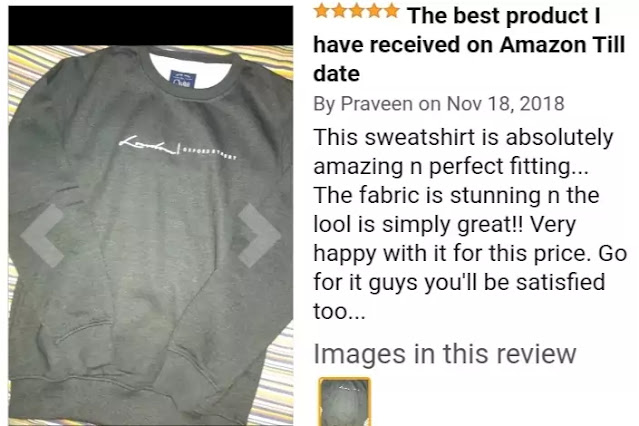
Task: Click the black bar above the sweatshirt photo
Action: 150,25
